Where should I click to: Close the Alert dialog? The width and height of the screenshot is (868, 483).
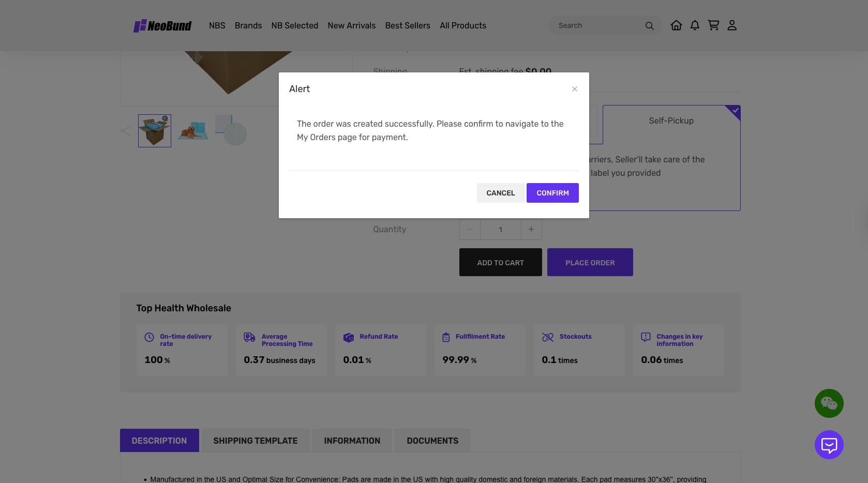(574, 89)
